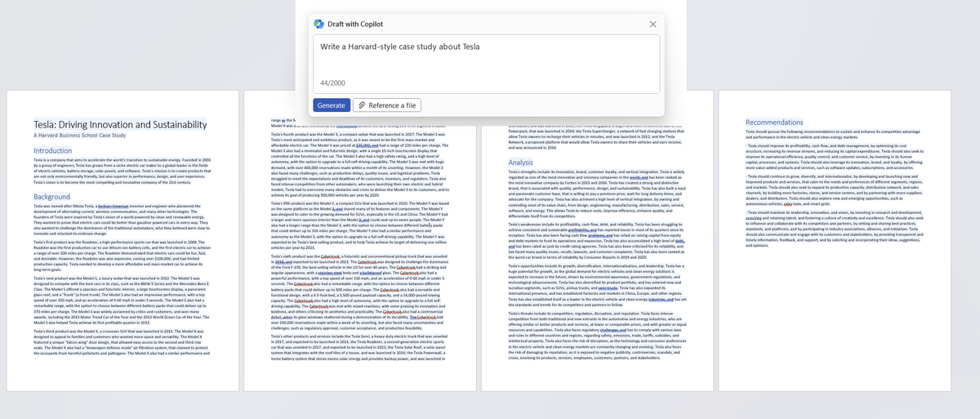Click paragraph starting 'Tesla's next product was the Model S'

pyautogui.click(x=122, y=301)
